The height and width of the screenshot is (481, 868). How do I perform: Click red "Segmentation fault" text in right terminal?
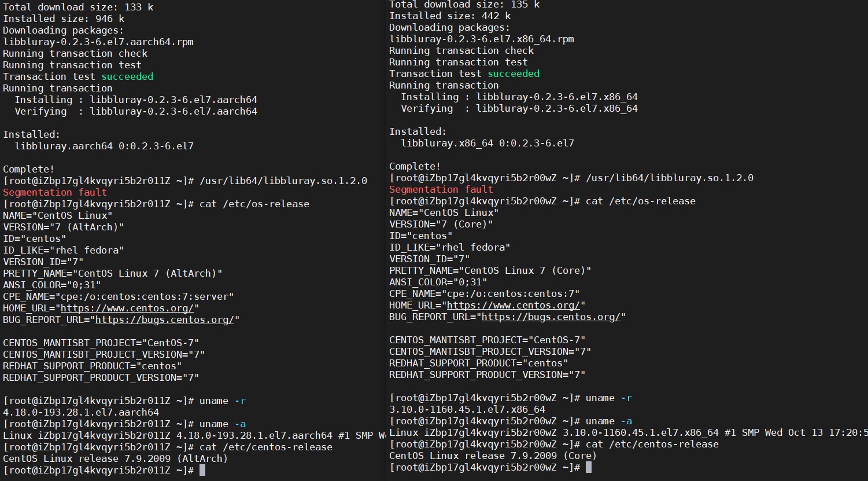(x=441, y=189)
